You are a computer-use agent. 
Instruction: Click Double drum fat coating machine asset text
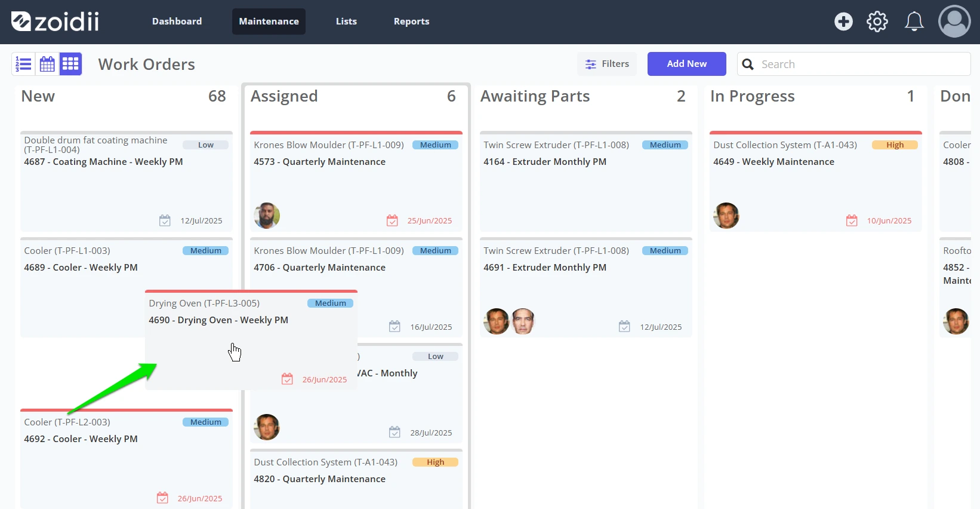click(95, 145)
